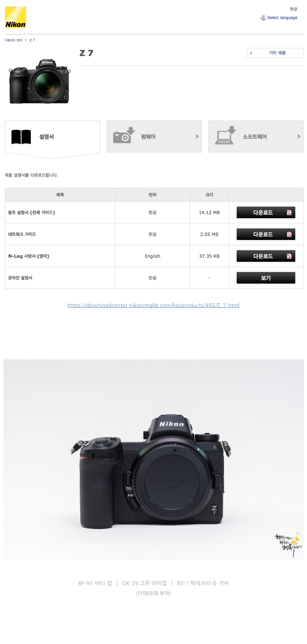Screen dimensions: 307x644
Task: Click the large Z 7 body photo
Action: click(x=154, y=459)
